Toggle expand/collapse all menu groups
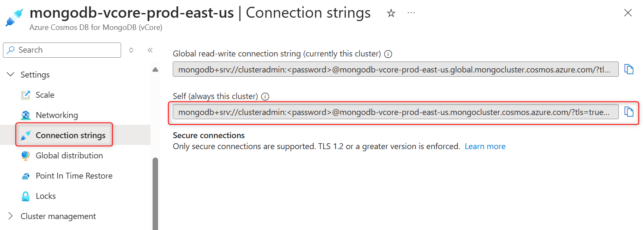The height and width of the screenshot is (230, 644). coord(131,50)
